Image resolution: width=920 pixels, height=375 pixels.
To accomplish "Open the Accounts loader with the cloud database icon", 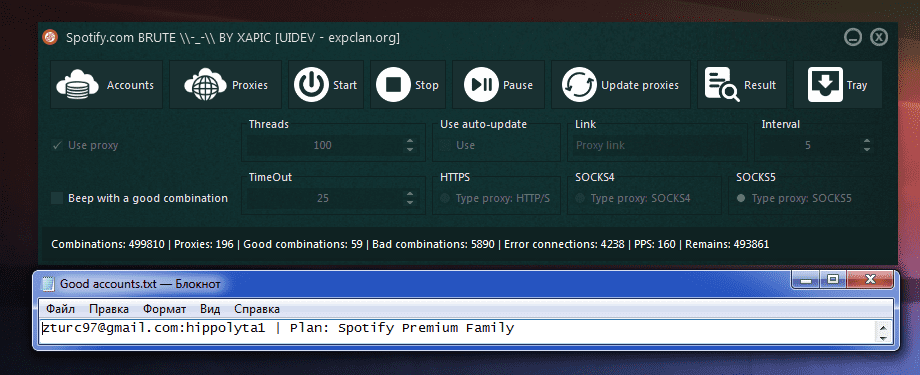I will (106, 85).
